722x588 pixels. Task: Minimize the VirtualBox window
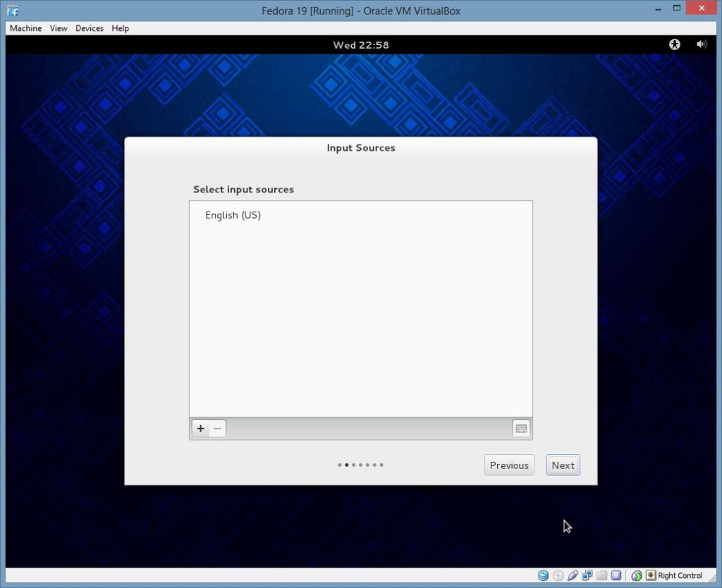(658, 8)
